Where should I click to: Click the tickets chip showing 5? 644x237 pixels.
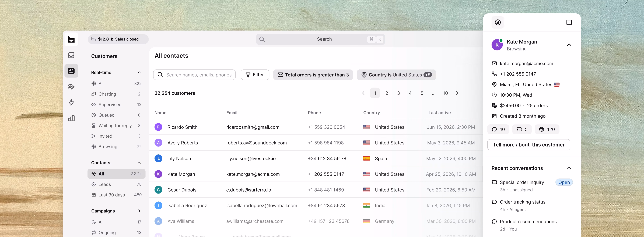[x=522, y=129]
